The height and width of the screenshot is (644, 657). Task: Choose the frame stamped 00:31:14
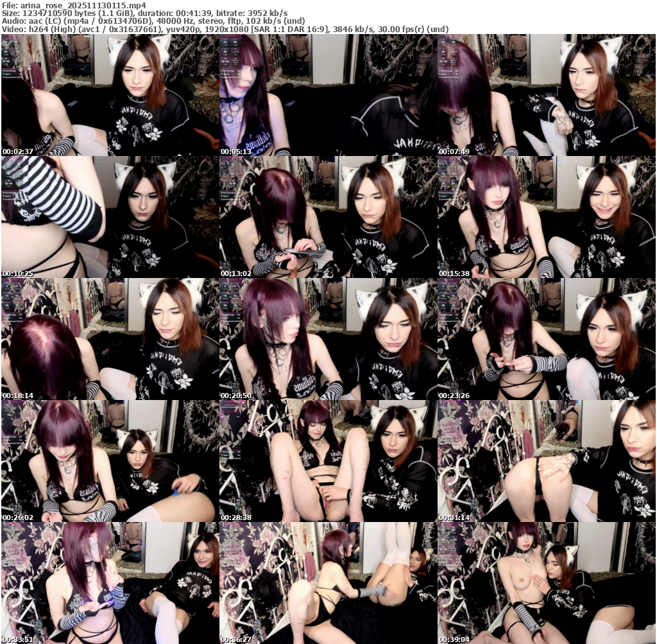click(x=547, y=461)
